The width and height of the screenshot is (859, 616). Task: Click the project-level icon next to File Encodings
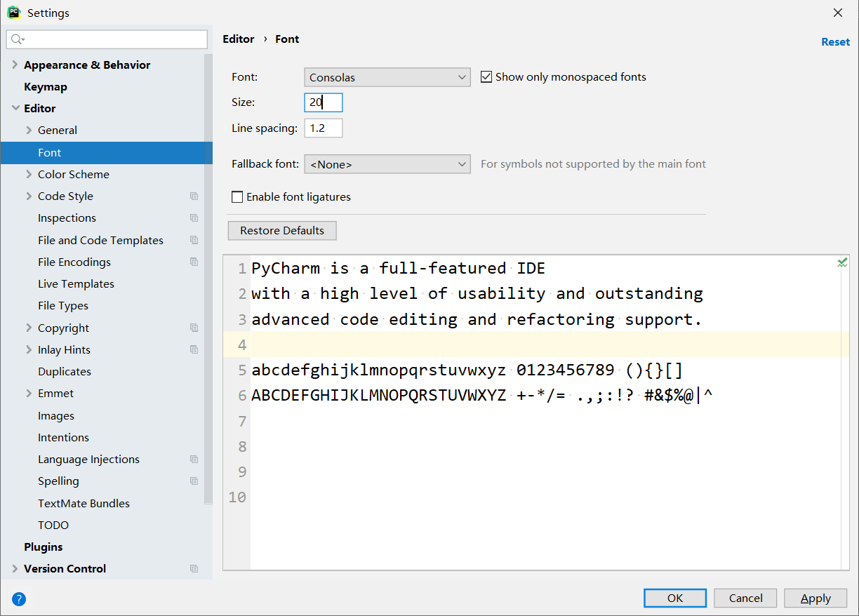[x=194, y=262]
